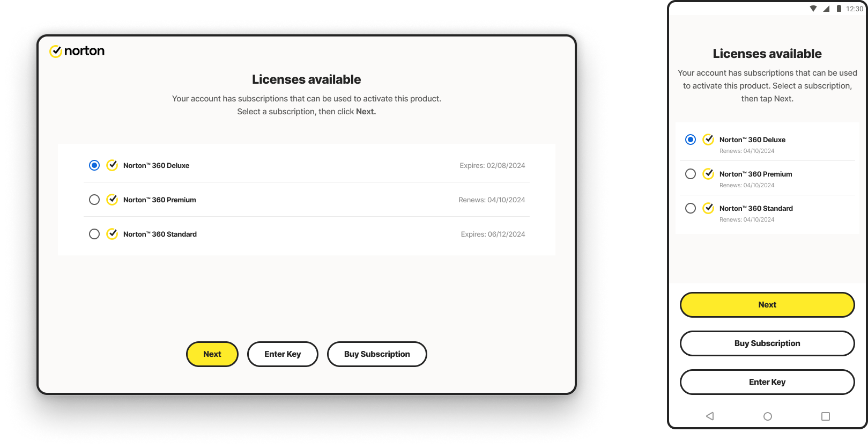Tap the checkmark icon beside mobile Norton 360 Premium
This screenshot has width=868, height=447.
[x=708, y=174]
